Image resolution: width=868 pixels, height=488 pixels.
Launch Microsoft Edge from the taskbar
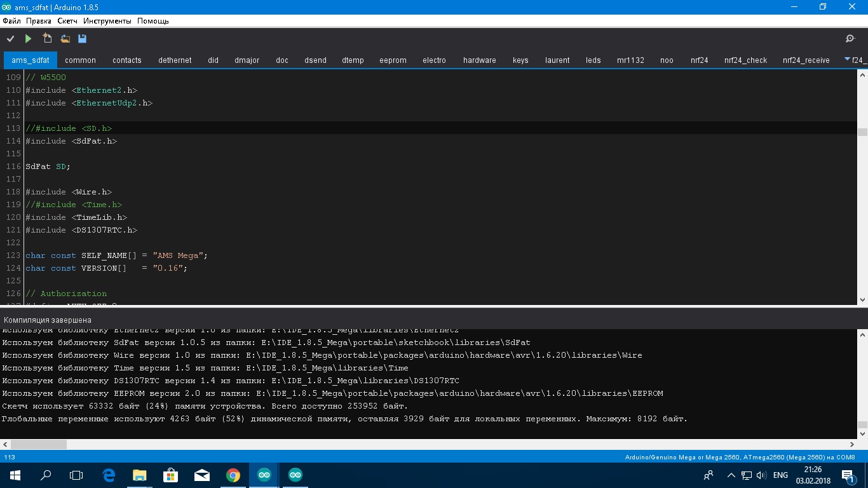pyautogui.click(x=109, y=475)
